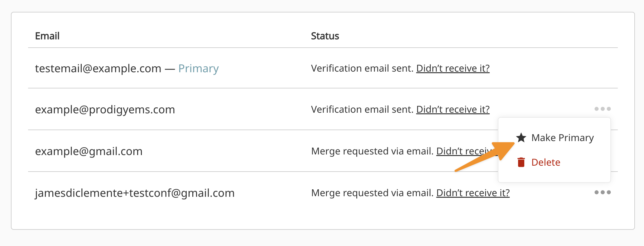Choose the Make Primary menu option
Viewport: 644px width, 246px height.
(x=562, y=138)
